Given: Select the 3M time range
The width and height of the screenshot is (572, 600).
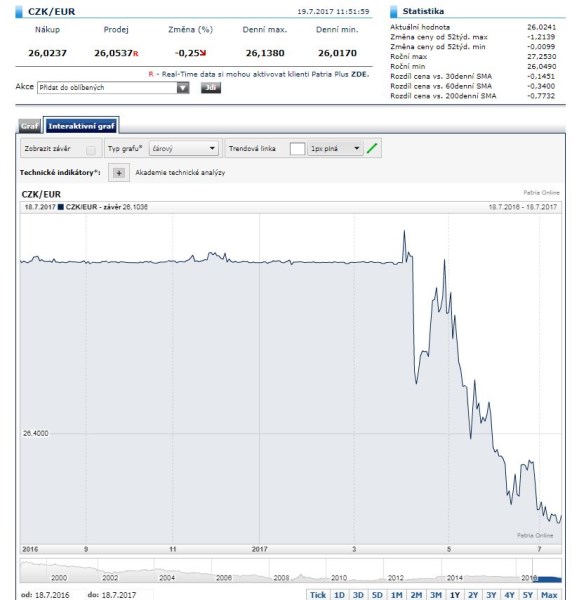Looking at the screenshot, I should click(x=436, y=595).
